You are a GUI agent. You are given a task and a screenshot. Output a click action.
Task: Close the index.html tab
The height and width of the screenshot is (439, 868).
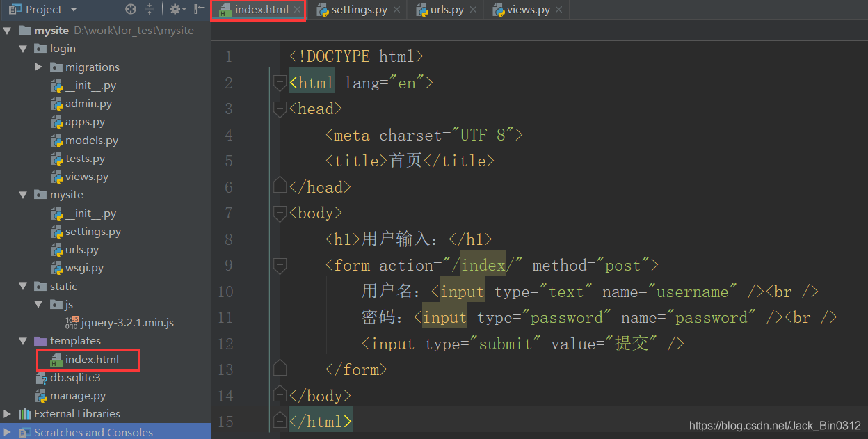297,10
